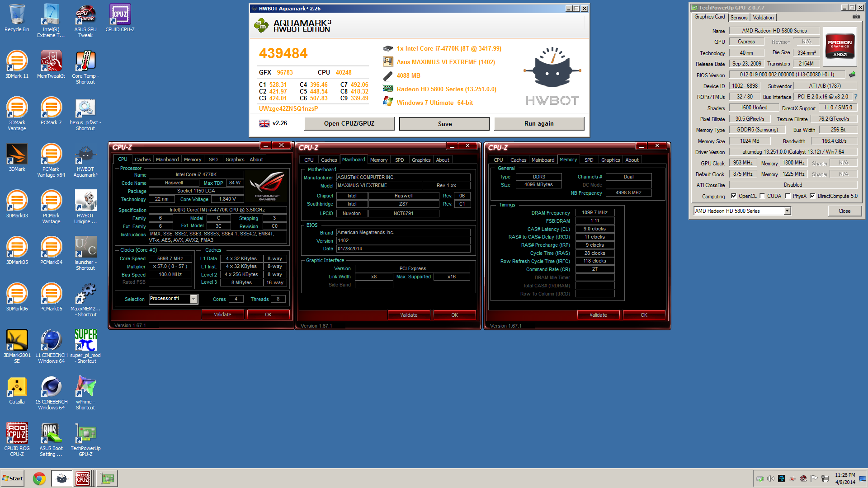Click the AMD Radeon graphics logo in GPU-Z
The image size is (868, 488).
(x=840, y=46)
